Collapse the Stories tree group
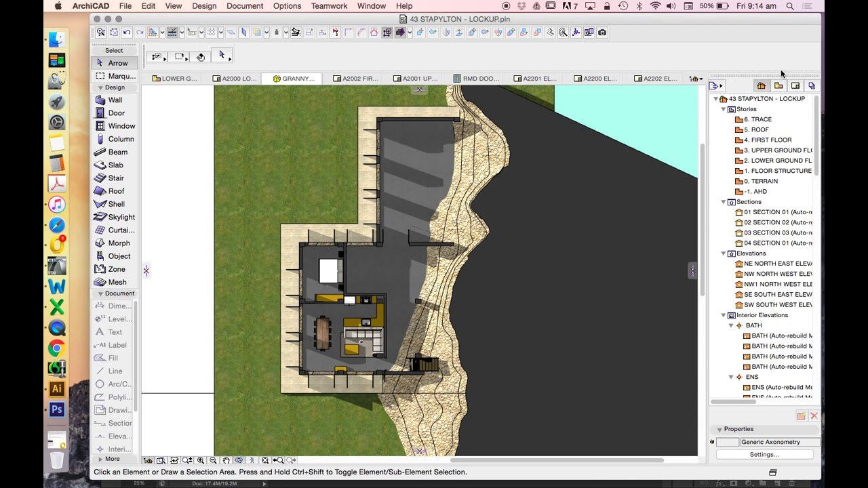 pos(724,109)
